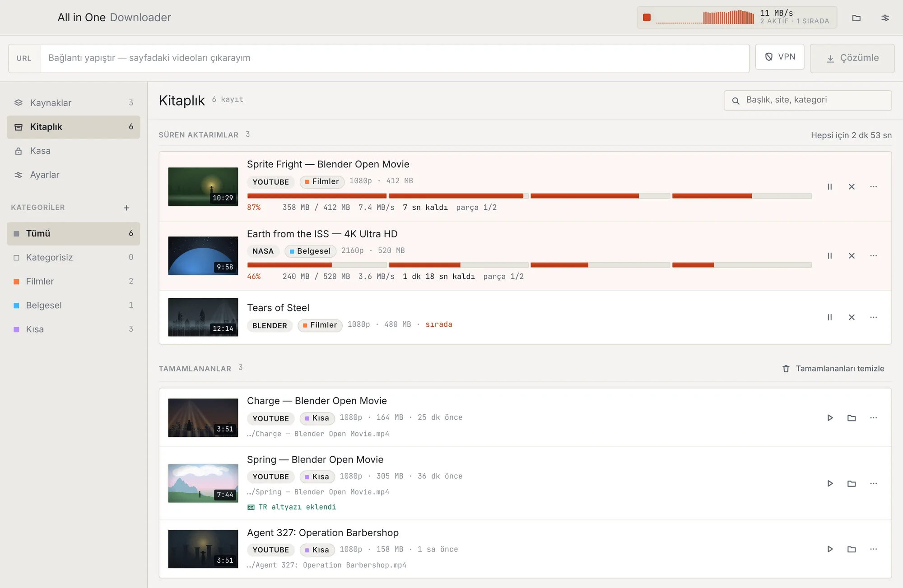Click the NASA source badge
903x588 pixels.
tap(263, 251)
